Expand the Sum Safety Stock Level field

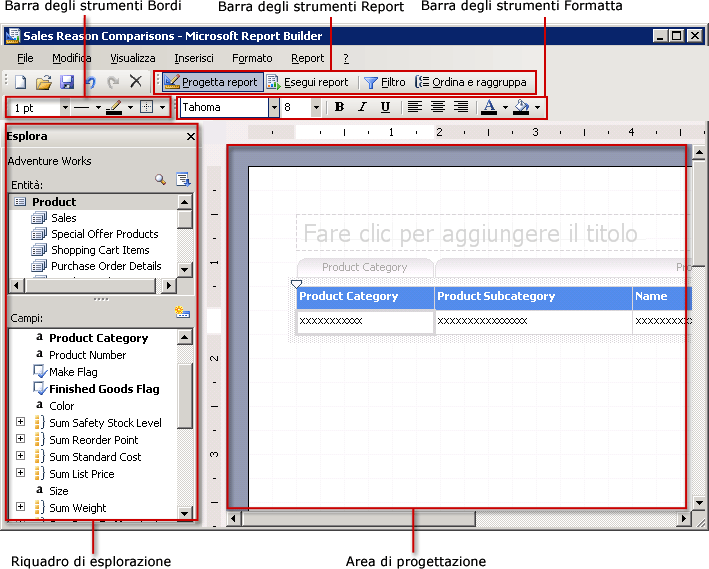point(20,423)
